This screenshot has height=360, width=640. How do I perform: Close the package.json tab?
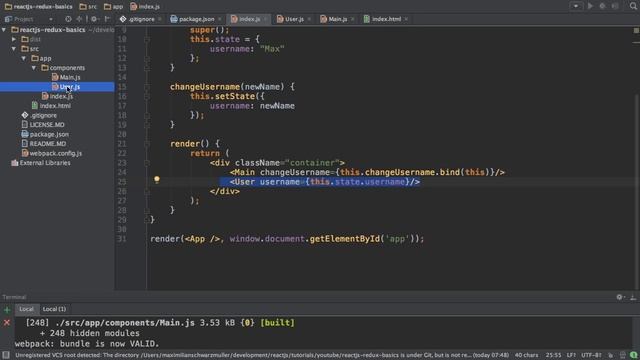[220, 19]
